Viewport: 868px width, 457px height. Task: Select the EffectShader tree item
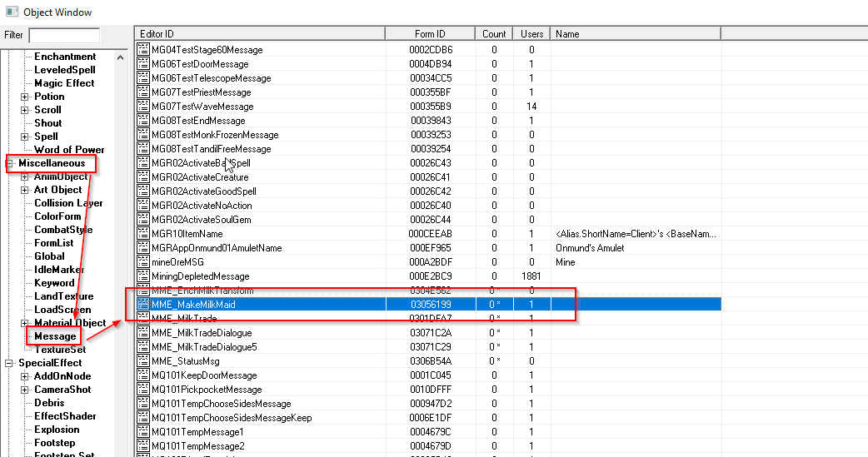(65, 416)
